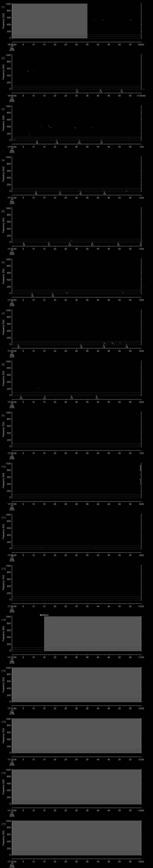Click the 1.9 marker in panel 4
The image size is (153, 868).
104,194
